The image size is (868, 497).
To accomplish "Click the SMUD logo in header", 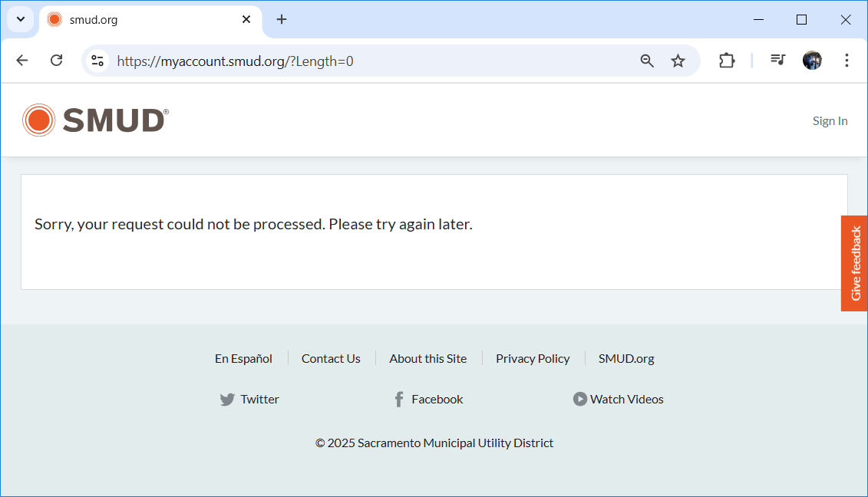I will (95, 120).
